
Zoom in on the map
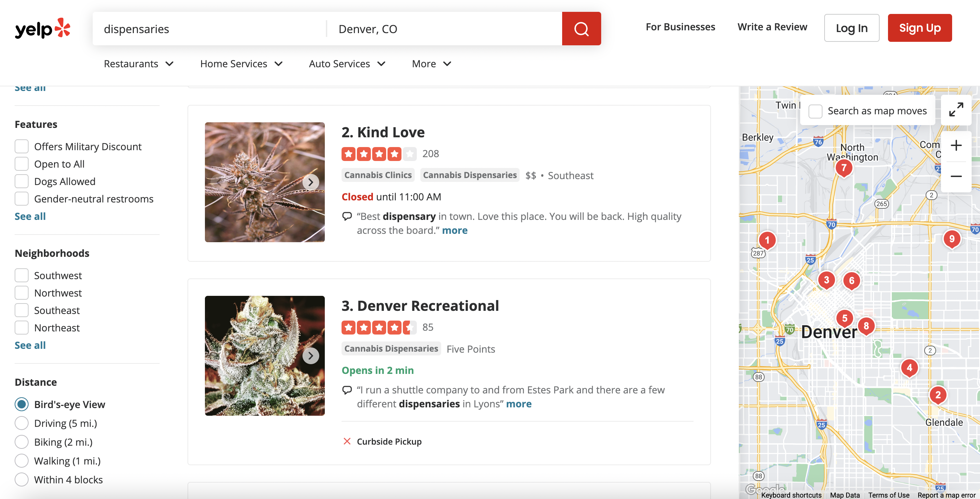[x=956, y=145]
